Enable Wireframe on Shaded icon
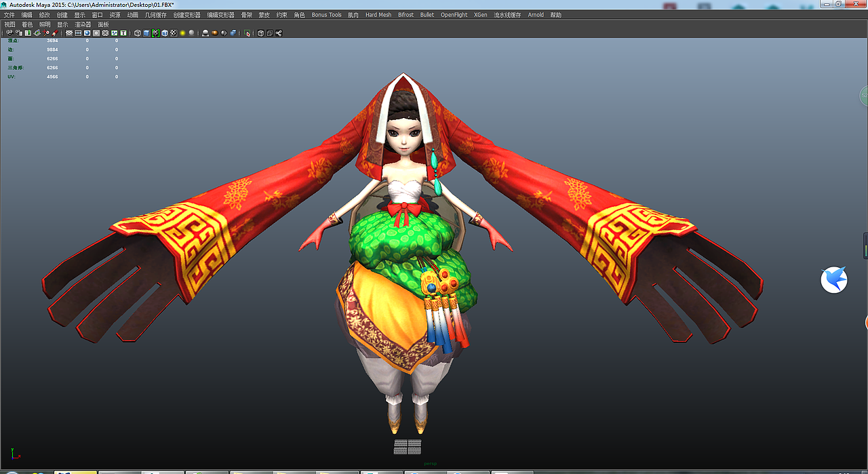 (165, 33)
